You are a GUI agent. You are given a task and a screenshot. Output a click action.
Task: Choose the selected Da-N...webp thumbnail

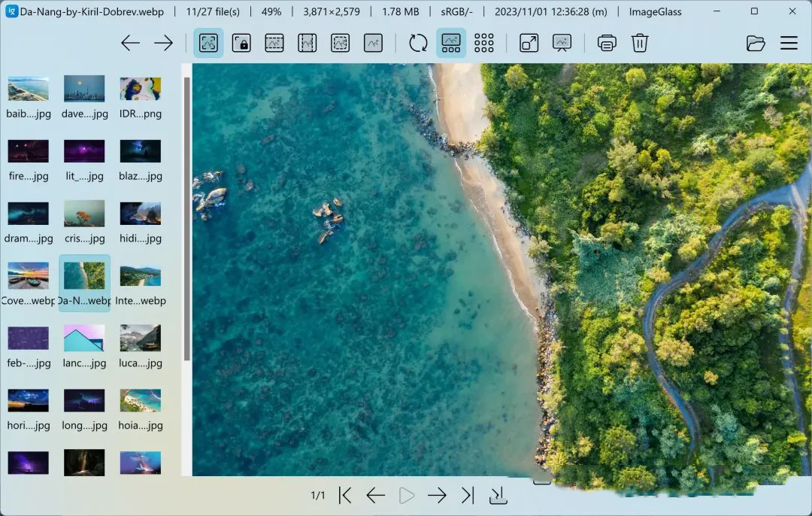[x=84, y=284]
